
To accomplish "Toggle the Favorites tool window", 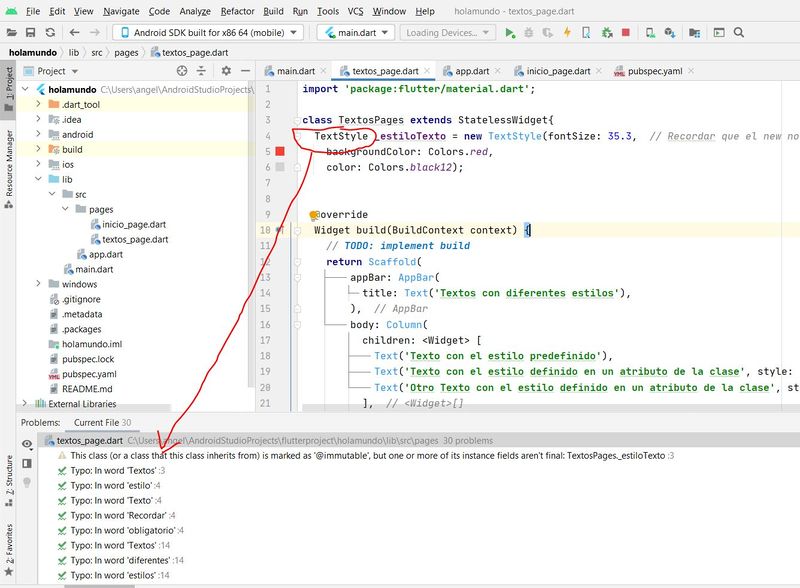I will 9,549.
